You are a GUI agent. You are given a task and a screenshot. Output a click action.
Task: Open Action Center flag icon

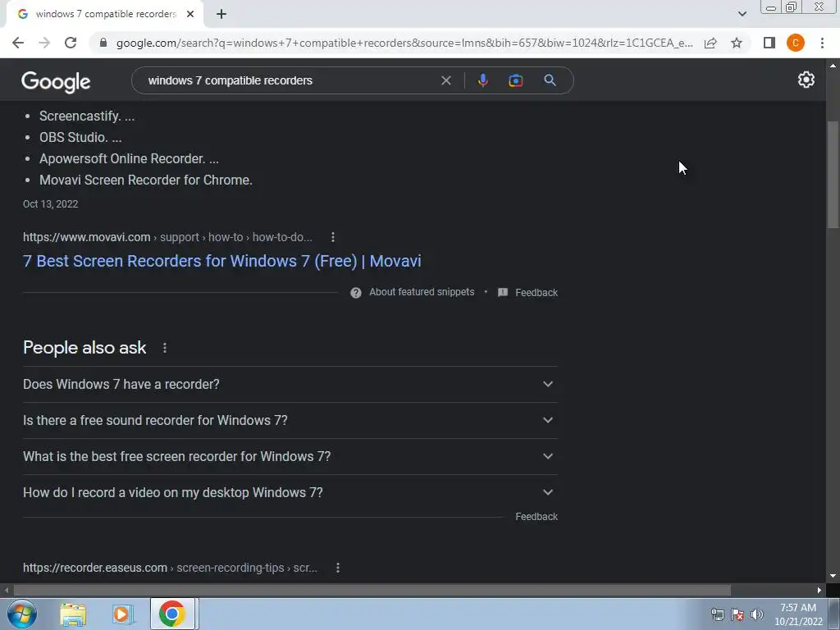(737, 614)
